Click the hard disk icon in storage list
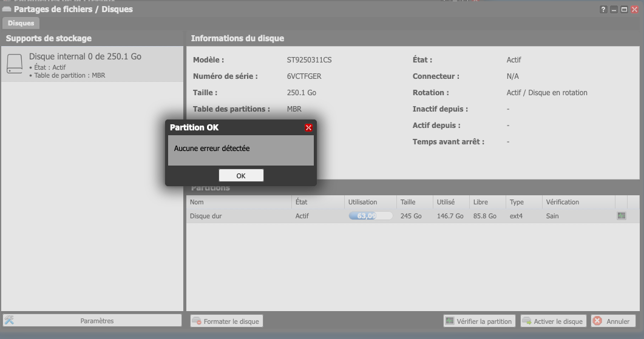 [x=15, y=64]
